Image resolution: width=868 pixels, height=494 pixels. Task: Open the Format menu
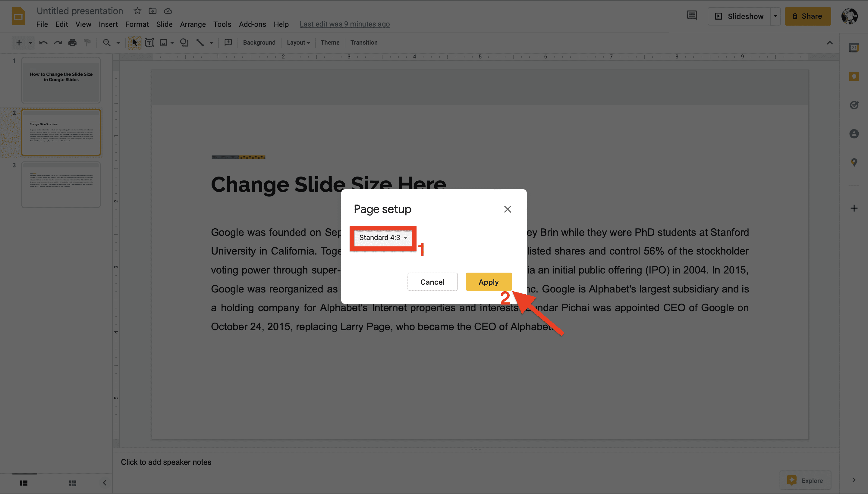click(x=137, y=24)
